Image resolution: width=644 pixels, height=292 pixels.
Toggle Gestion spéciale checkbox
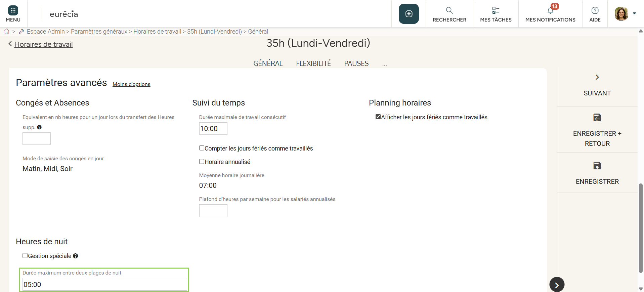25,256
